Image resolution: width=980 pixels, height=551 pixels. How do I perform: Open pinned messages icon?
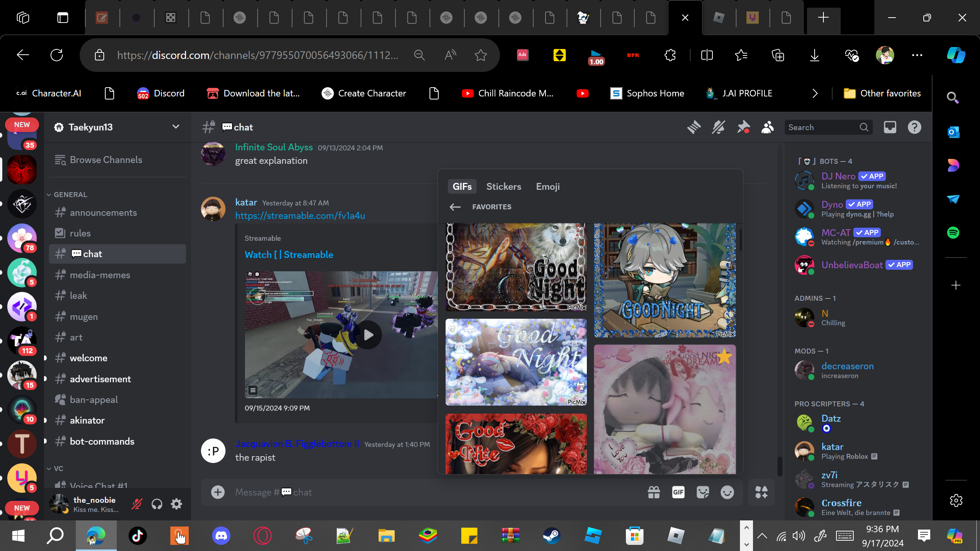pyautogui.click(x=743, y=127)
